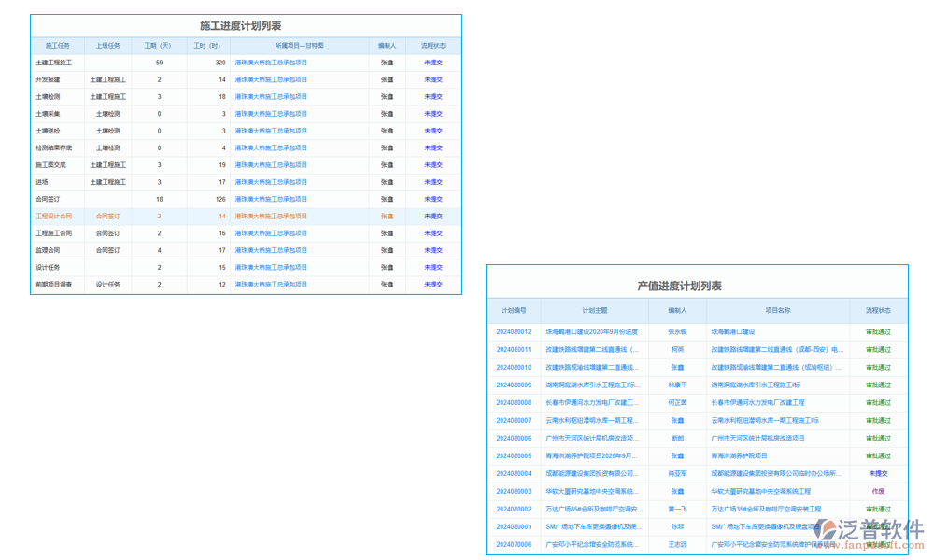This screenshot has height=560, width=934.
Task: Click 审批通过 status for plan 2024080009
Action: point(877,385)
